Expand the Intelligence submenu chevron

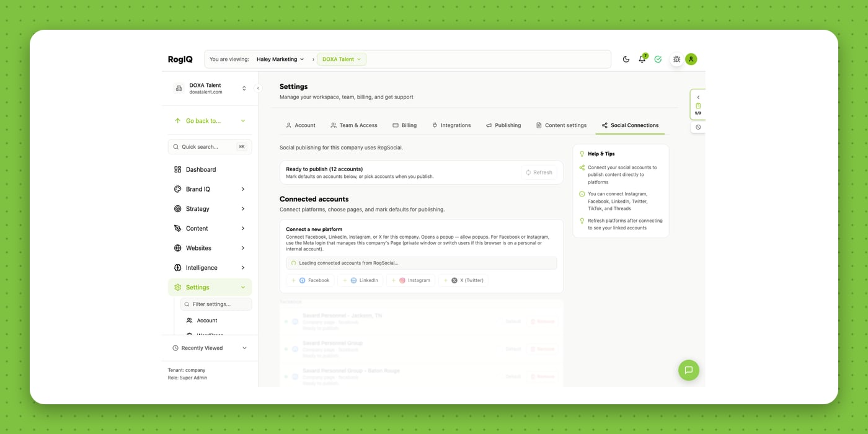tap(243, 268)
